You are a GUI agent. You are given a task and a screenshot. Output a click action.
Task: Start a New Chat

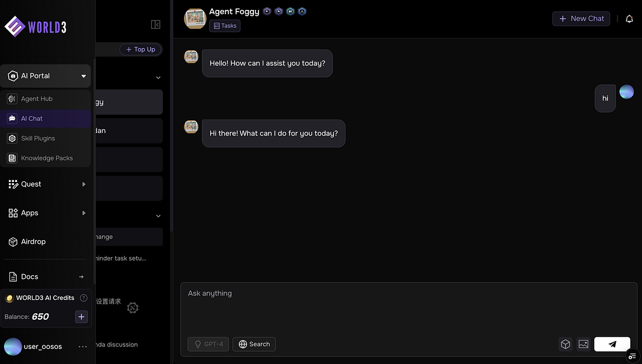click(581, 19)
